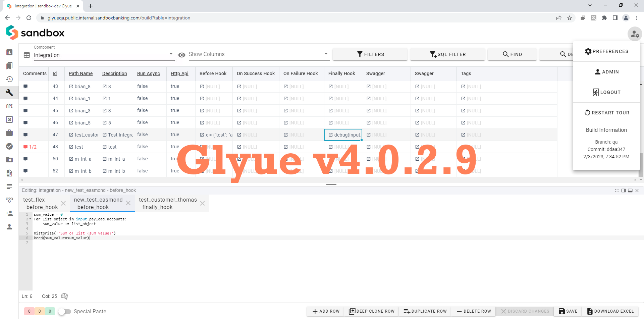Click Deep Clone Row button

(372, 311)
